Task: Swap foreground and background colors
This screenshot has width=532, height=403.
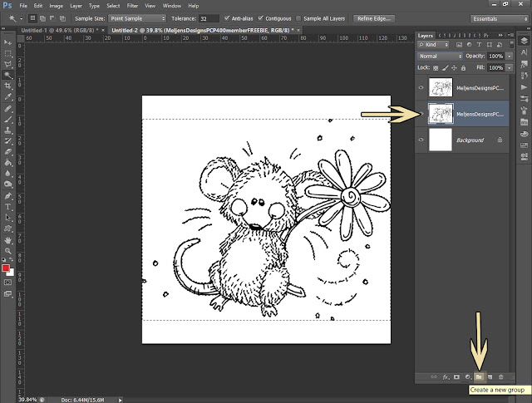Action: point(11,260)
